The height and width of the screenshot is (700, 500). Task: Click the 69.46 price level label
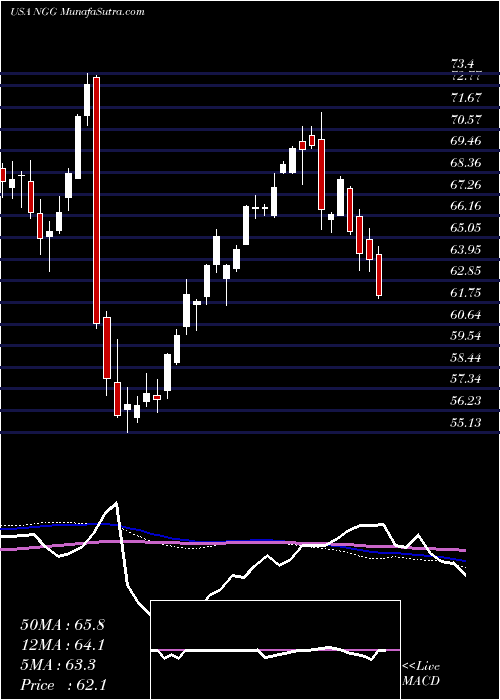(467, 141)
